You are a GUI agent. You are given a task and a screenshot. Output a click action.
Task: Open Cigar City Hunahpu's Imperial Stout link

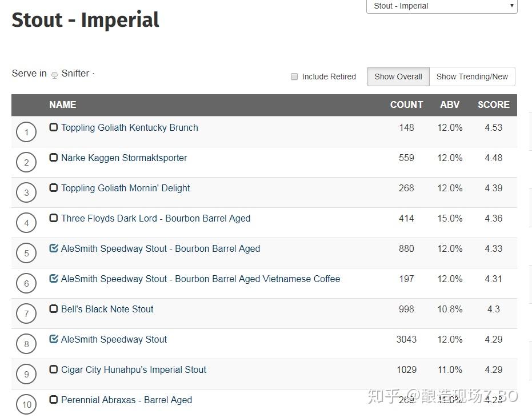(134, 369)
